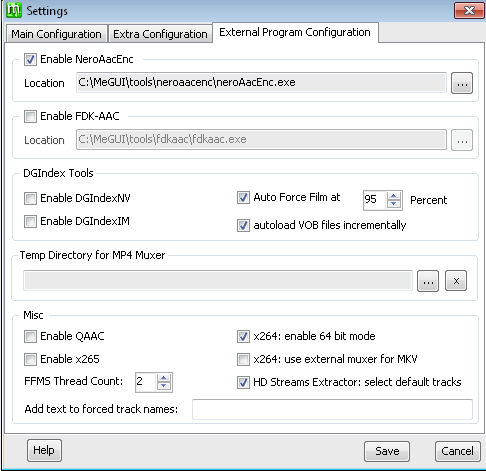Increase Auto Force Film percent value
486x471 pixels.
coord(394,196)
